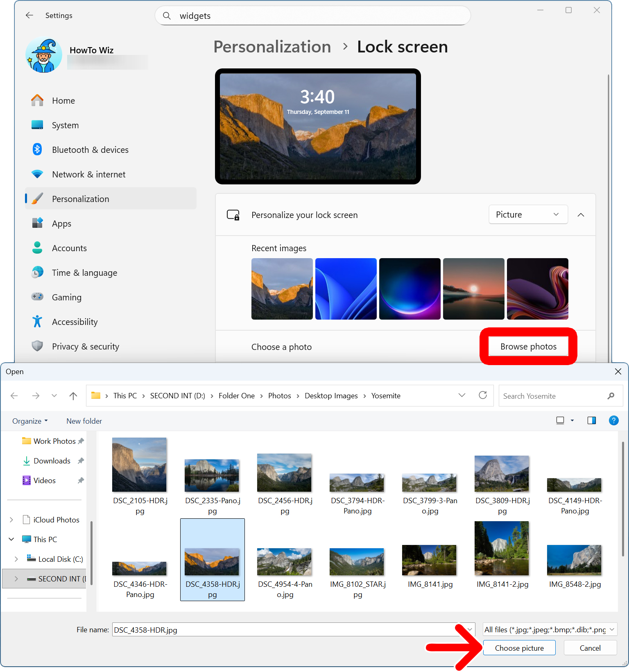Click the forward arrow in Open dialog
Viewport: 629px width, 672px height.
click(36, 396)
